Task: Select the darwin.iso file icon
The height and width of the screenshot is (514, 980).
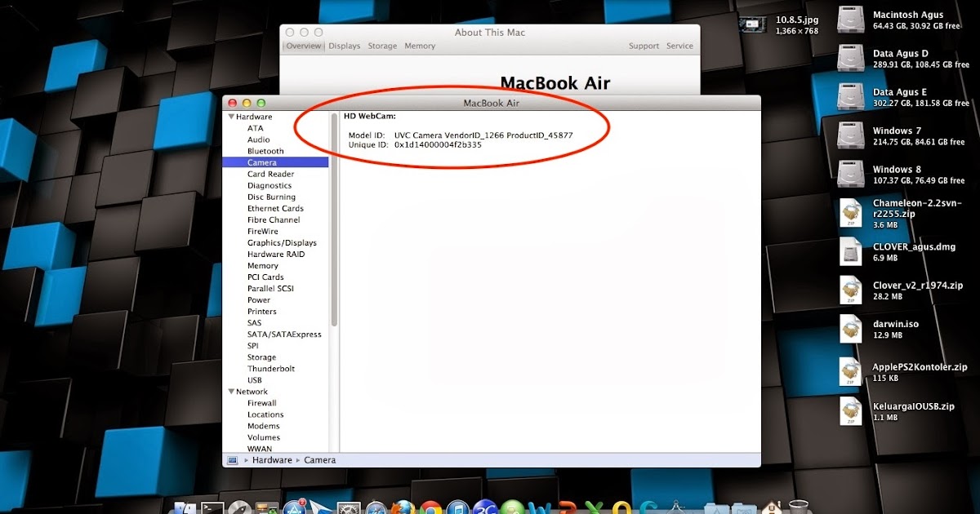Action: click(x=851, y=329)
